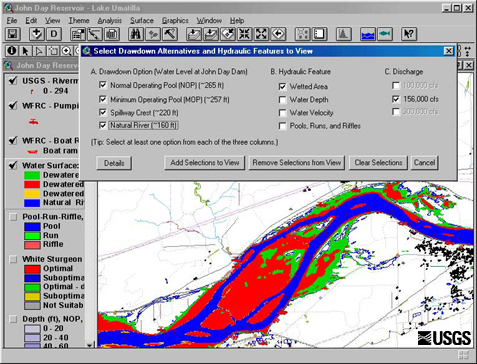Click the hammer query builder icon
477x364 pixels.
point(170,34)
